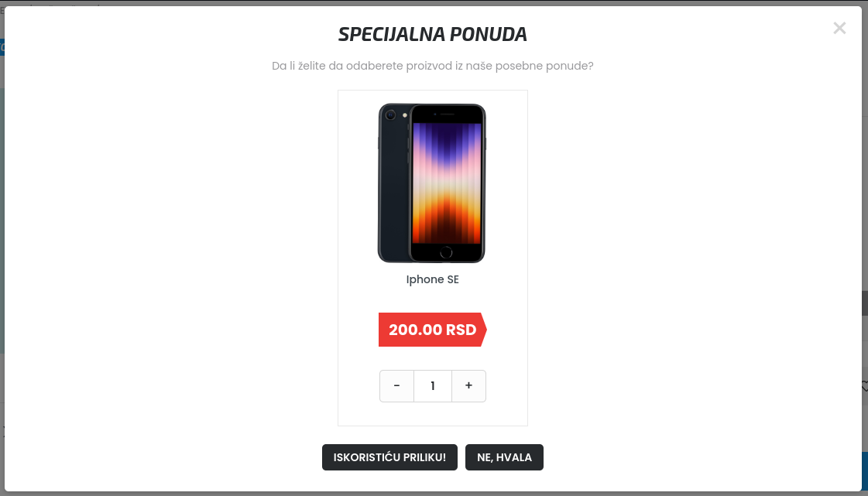Click the plus icon in the quantity selector
The height and width of the screenshot is (496, 868).
click(x=468, y=385)
